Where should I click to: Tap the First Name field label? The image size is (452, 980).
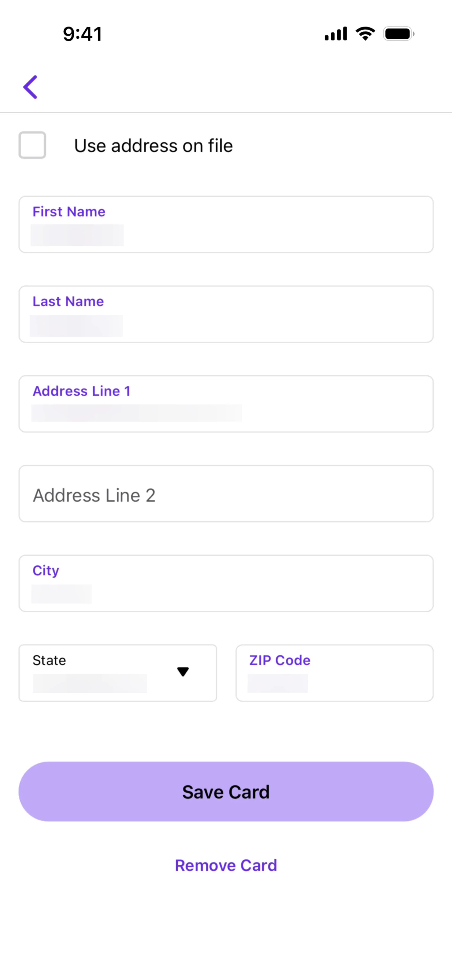69,211
